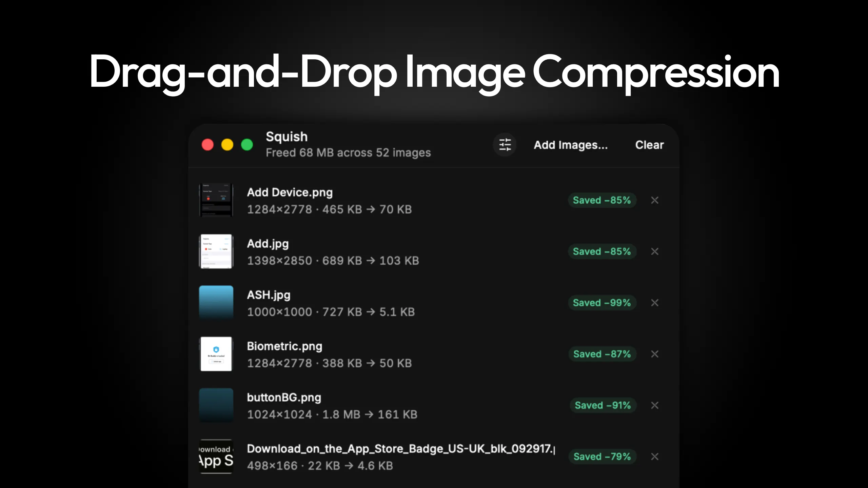Viewport: 868px width, 488px height.
Task: Click the Saved -91% badge for buttonBG.png
Action: 603,405
